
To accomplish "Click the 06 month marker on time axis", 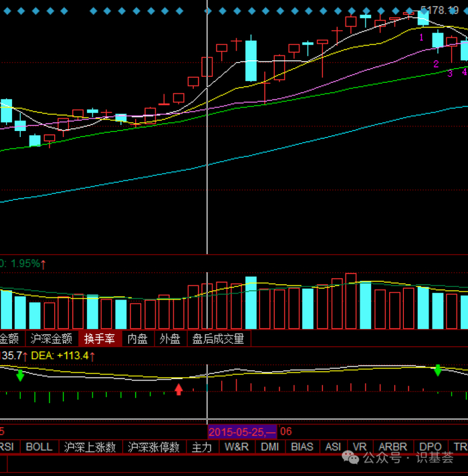I will [286, 431].
